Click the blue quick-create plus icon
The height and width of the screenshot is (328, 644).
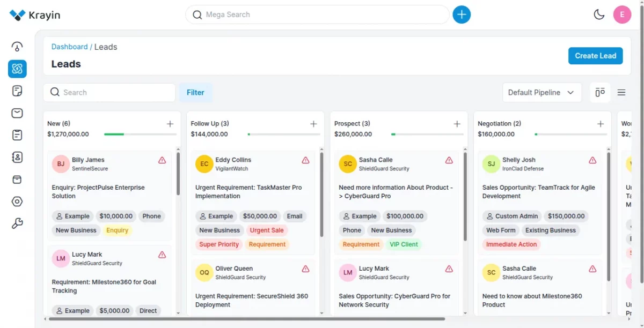(x=462, y=14)
